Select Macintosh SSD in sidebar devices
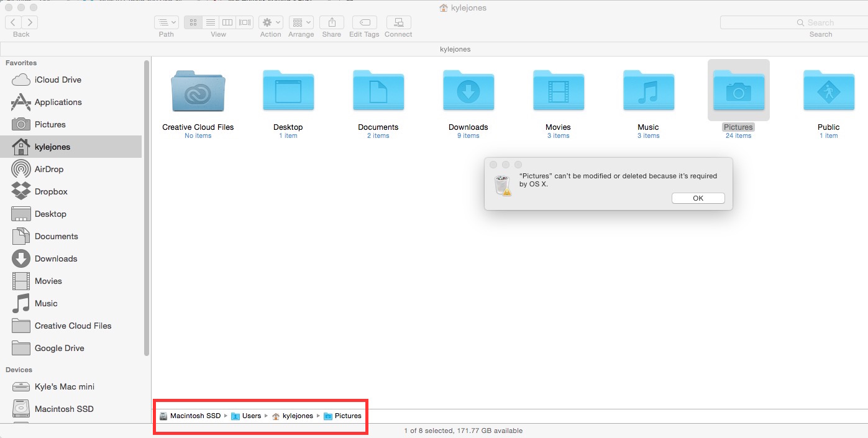This screenshot has height=438, width=868. coord(71,409)
